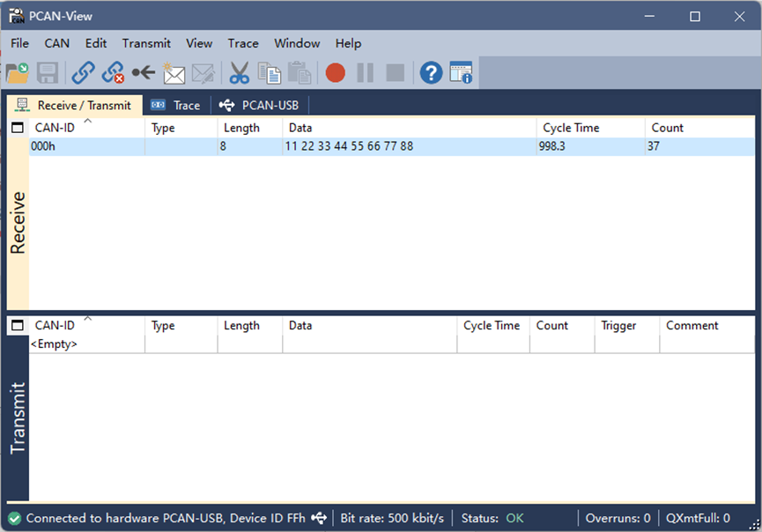762x532 pixels.
Task: Open the File menu
Action: 20,43
